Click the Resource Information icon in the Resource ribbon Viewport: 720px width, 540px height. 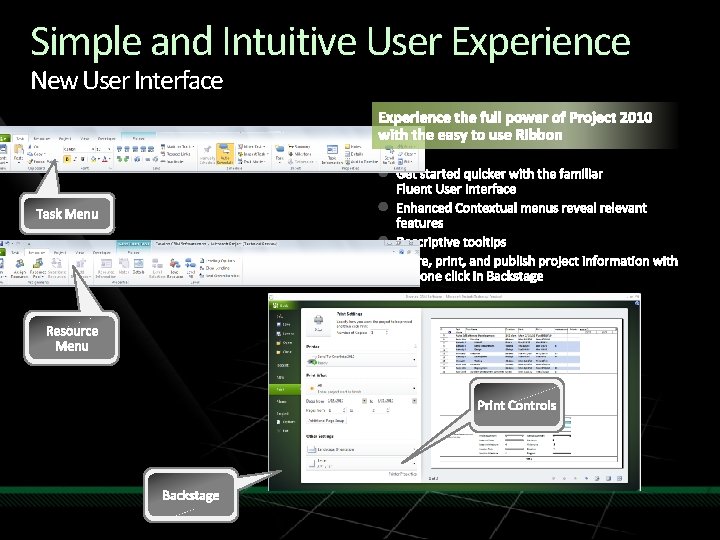point(106,264)
